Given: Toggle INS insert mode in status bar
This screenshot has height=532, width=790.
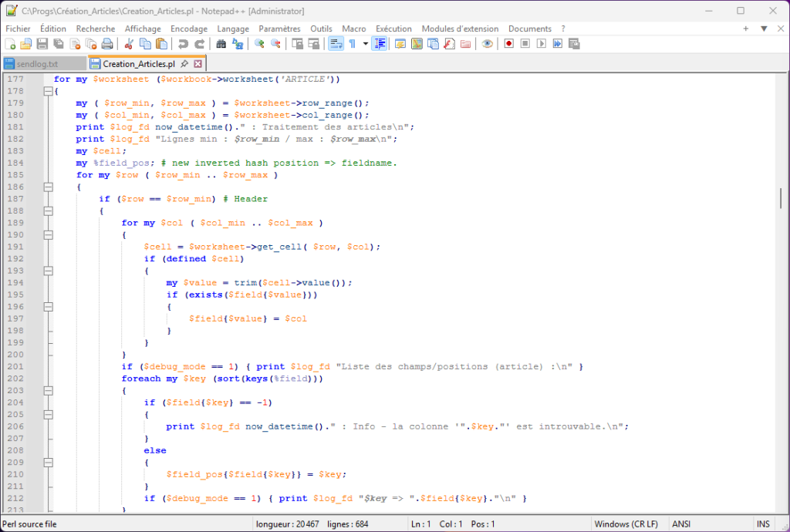Looking at the screenshot, I should tap(763, 524).
